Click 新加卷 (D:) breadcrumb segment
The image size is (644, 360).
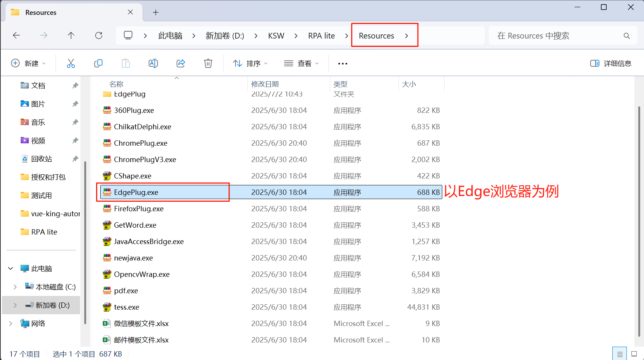point(225,36)
